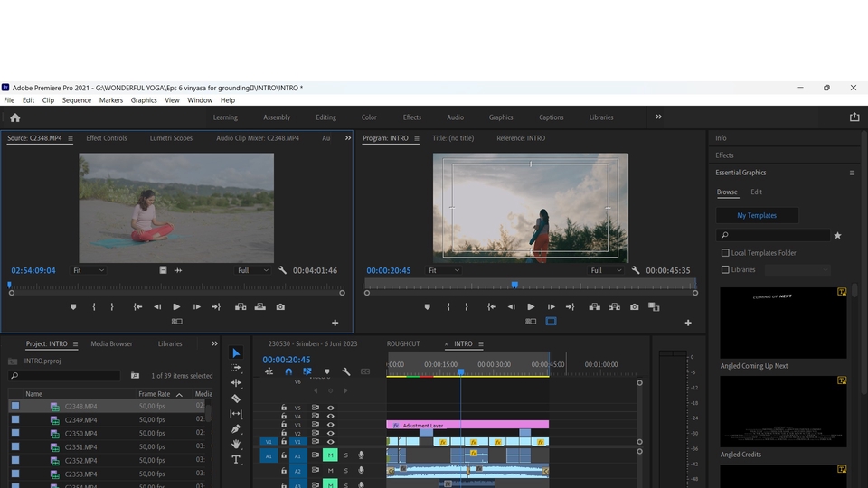This screenshot has width=868, height=488.
Task: Open Program monitor settings wrench
Action: 636,270
